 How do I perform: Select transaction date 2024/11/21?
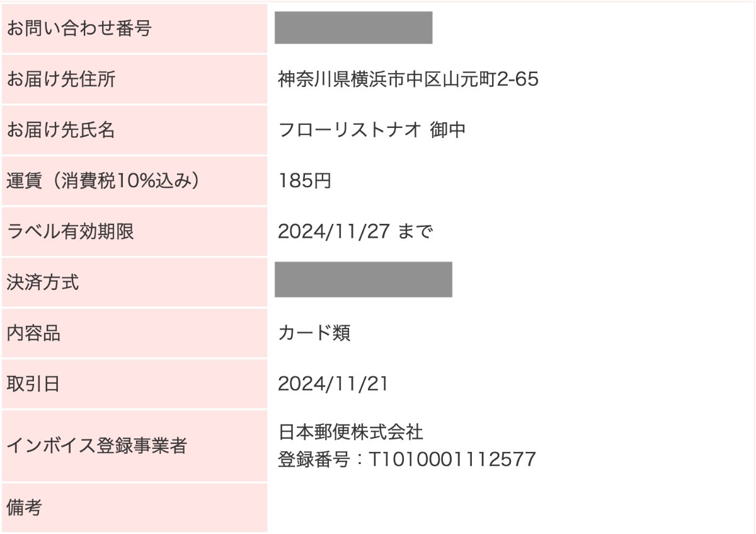(x=333, y=384)
